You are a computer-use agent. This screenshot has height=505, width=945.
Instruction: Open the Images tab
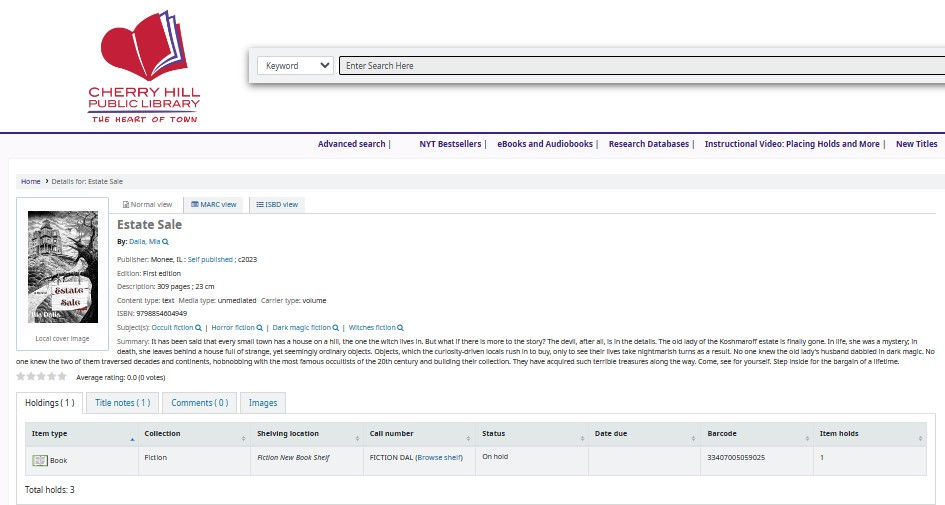(263, 403)
